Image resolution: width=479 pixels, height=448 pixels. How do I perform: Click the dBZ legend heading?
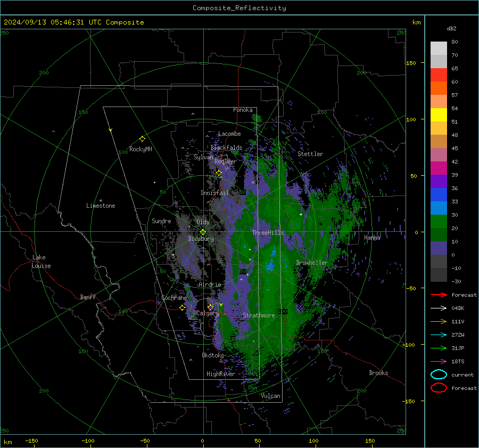coord(451,29)
